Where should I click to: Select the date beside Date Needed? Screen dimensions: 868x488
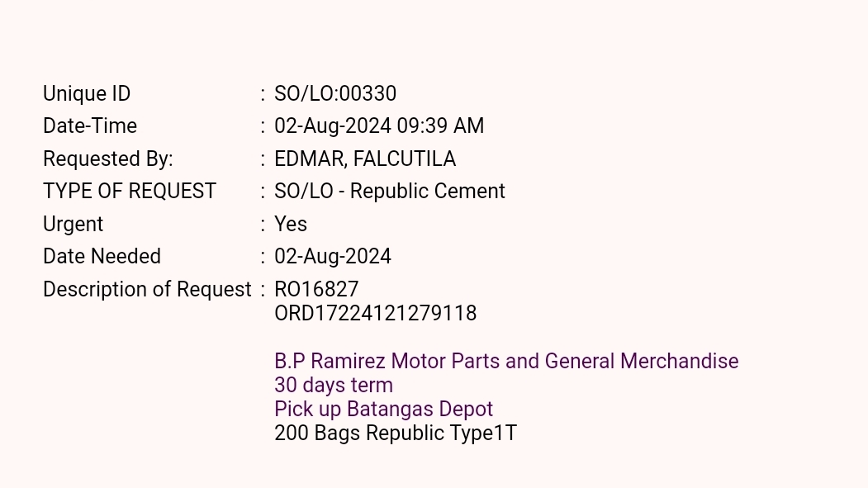(333, 257)
